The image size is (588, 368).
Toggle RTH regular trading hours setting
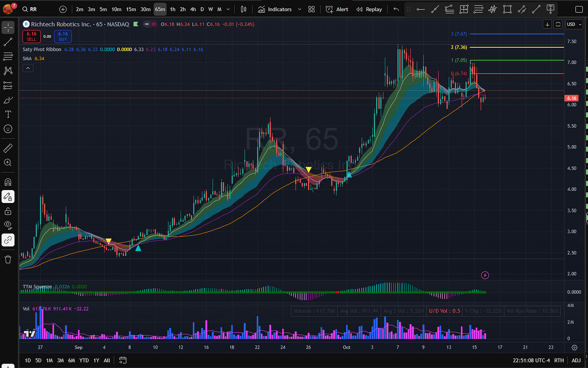[559, 360]
